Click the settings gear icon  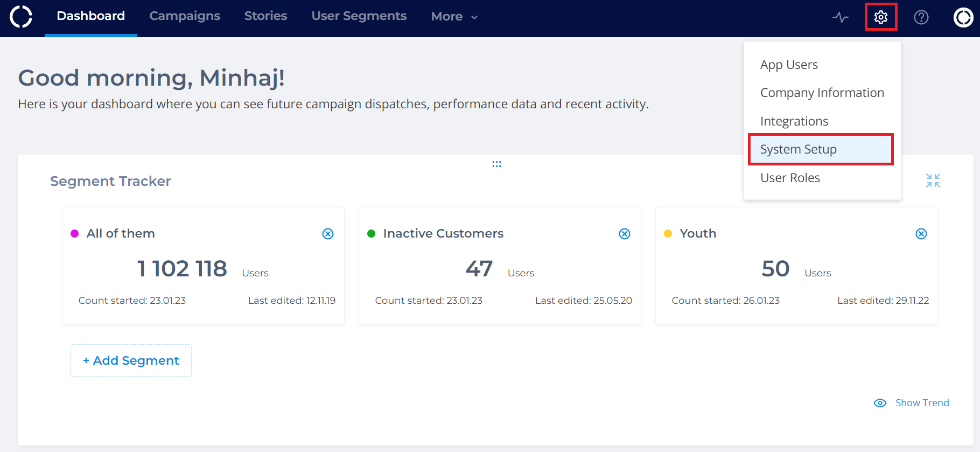[x=880, y=17]
